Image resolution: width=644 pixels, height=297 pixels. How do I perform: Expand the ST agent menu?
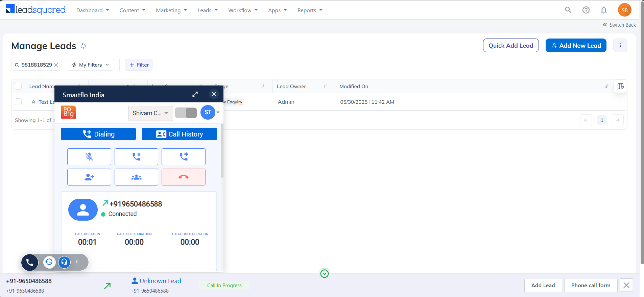tap(218, 113)
